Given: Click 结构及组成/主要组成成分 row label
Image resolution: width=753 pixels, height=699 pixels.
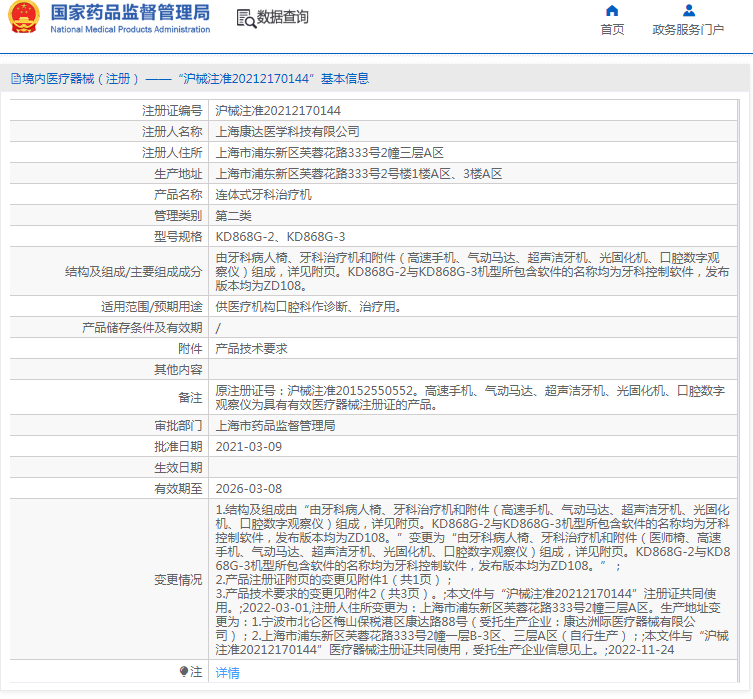Looking at the screenshot, I should point(134,272).
